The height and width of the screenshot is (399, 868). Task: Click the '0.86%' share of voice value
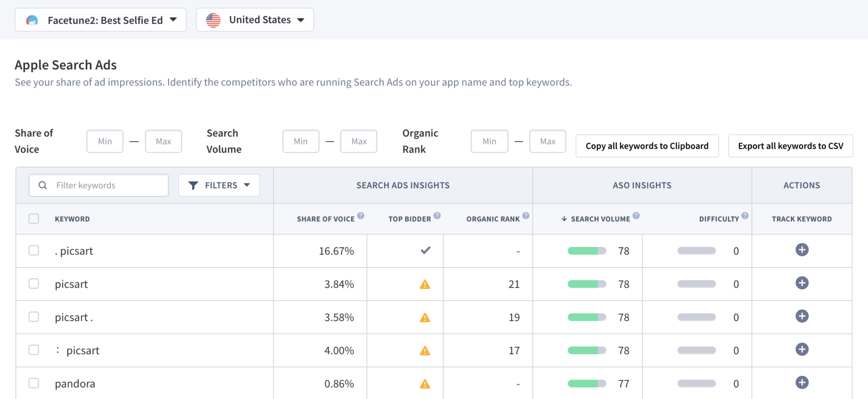coord(339,384)
